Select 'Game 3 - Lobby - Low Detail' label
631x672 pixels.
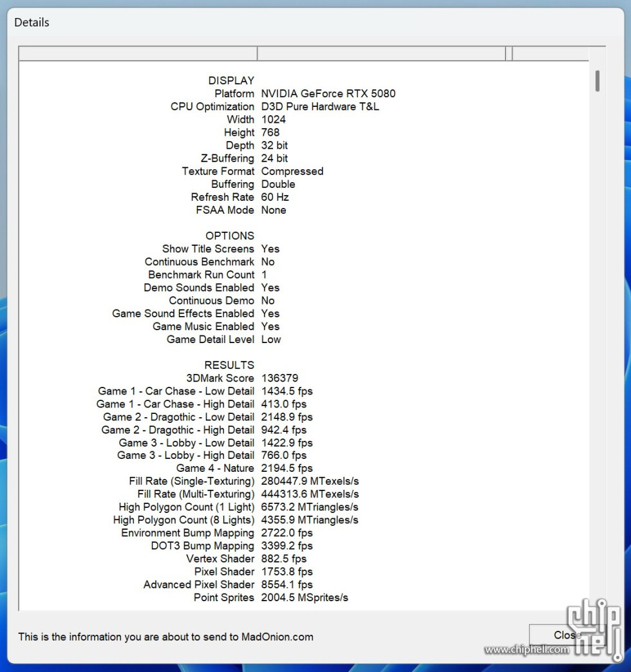coord(187,443)
